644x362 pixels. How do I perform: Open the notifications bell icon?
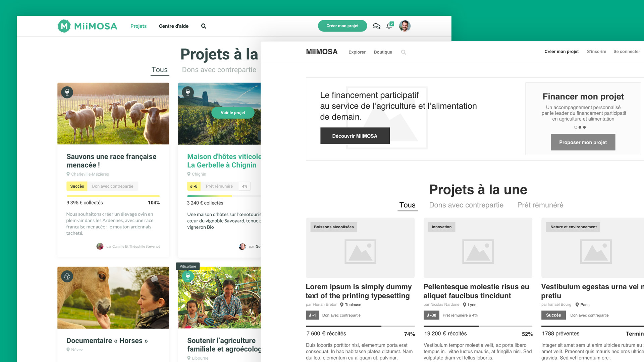[x=389, y=25]
